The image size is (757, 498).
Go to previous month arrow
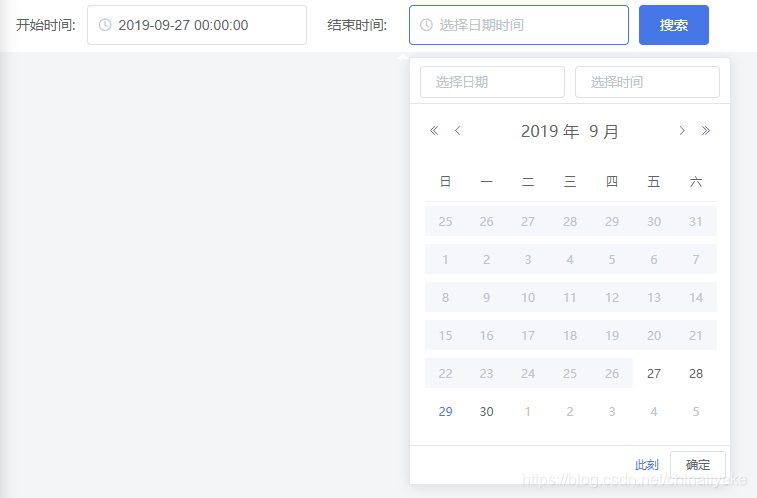click(458, 131)
